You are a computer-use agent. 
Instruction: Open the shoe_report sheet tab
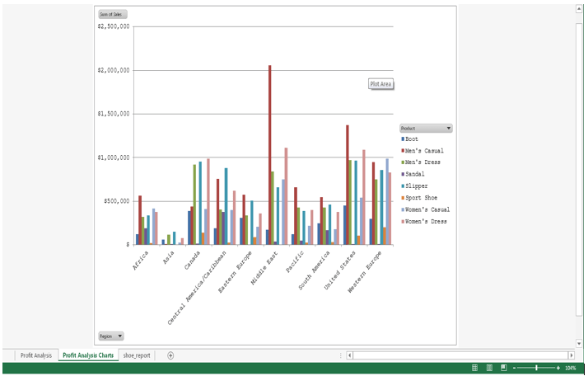point(137,355)
